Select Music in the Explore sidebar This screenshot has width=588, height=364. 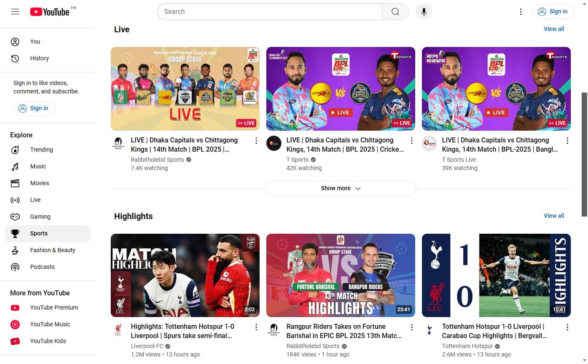(x=38, y=166)
